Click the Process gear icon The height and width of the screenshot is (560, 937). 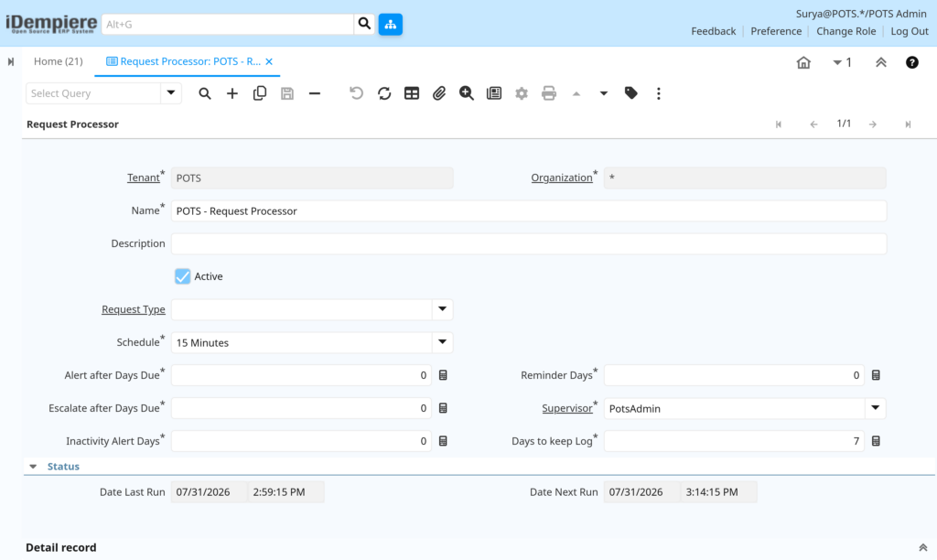tap(522, 93)
